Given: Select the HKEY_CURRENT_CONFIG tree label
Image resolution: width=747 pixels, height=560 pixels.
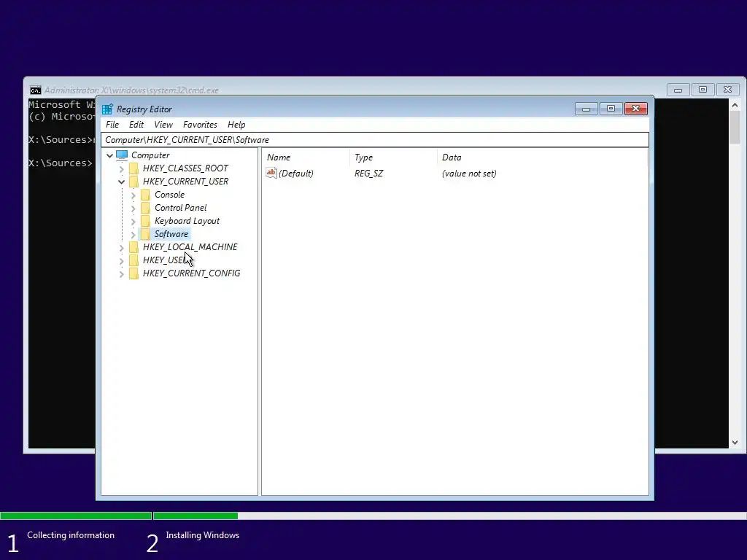Looking at the screenshot, I should [x=192, y=273].
